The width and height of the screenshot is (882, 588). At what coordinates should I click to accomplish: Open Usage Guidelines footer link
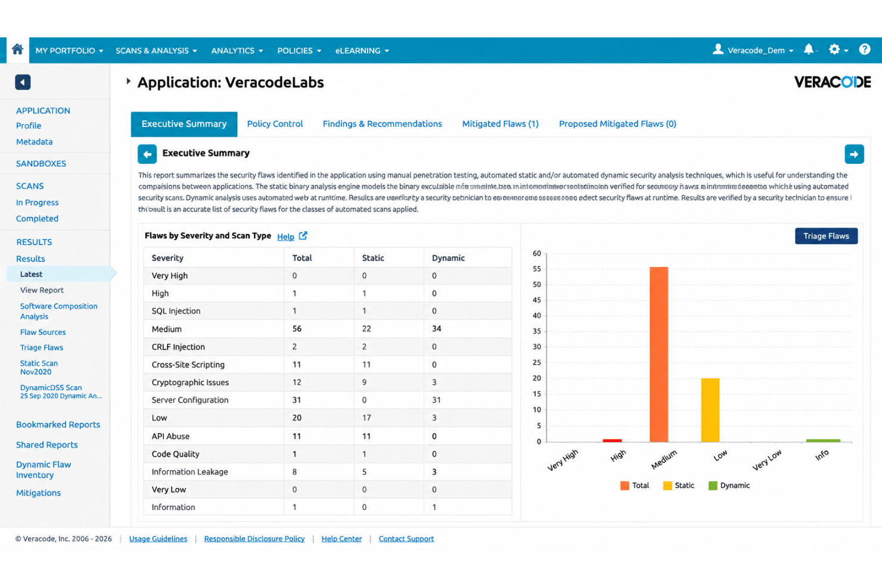158,539
